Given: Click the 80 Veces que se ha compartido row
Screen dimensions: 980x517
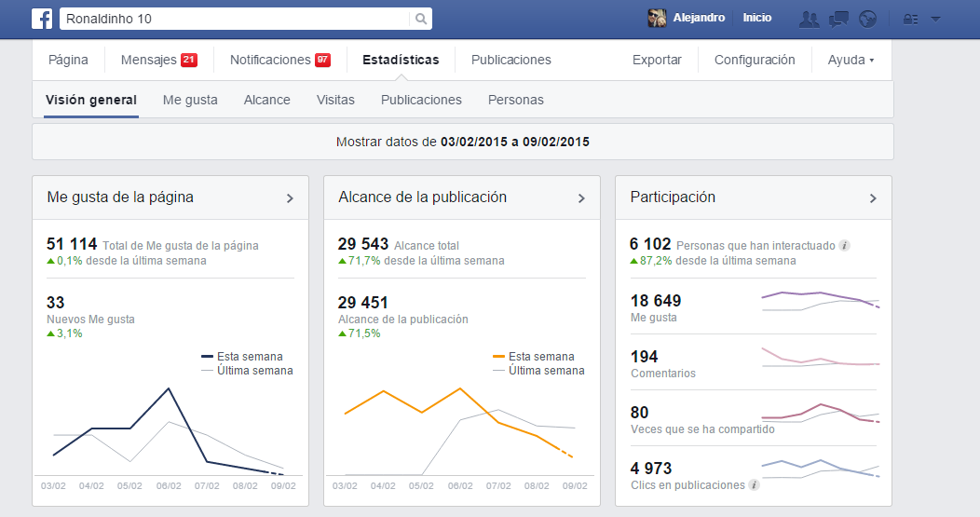Looking at the screenshot, I should point(753,418).
